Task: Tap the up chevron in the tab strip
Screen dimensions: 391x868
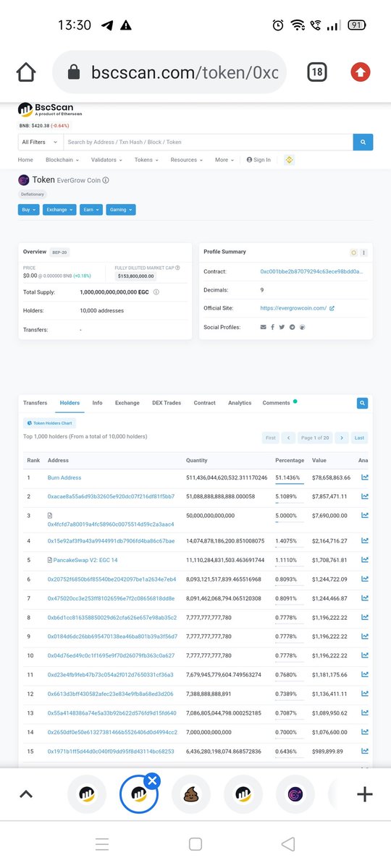Action: point(26,793)
